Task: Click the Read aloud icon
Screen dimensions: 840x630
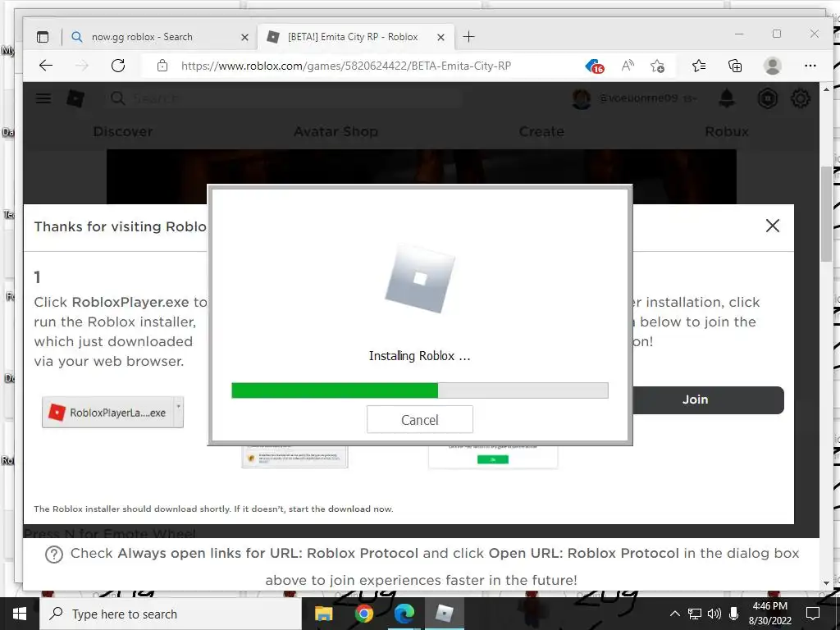Action: click(x=628, y=66)
